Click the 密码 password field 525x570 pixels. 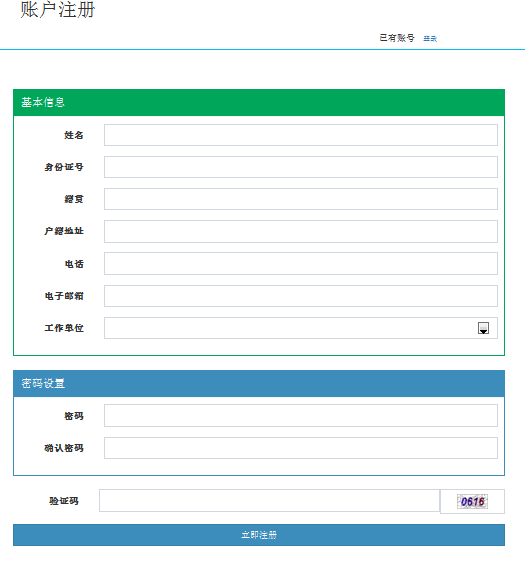tap(301, 416)
